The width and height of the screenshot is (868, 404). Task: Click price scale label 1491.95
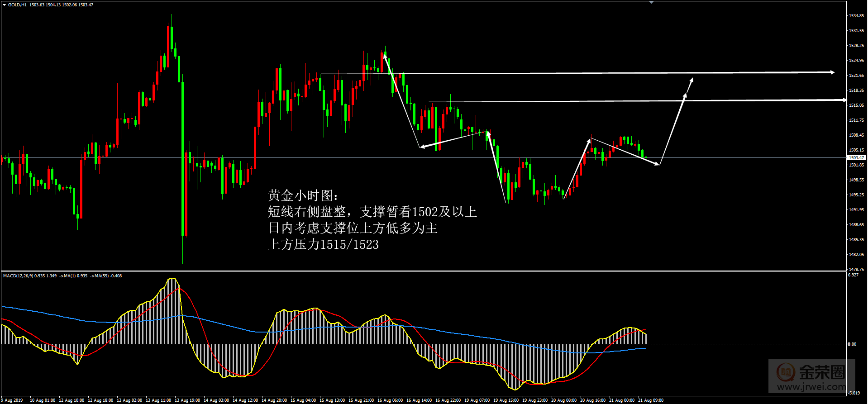(856, 210)
